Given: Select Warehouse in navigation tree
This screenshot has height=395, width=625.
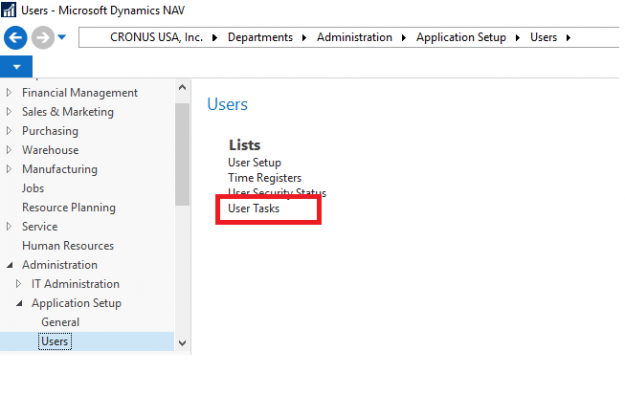Looking at the screenshot, I should 50,150.
